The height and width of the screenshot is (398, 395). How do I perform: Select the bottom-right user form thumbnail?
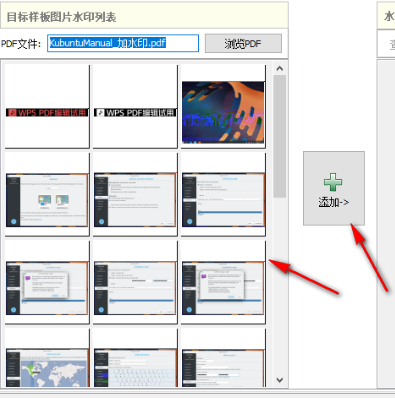point(223,358)
